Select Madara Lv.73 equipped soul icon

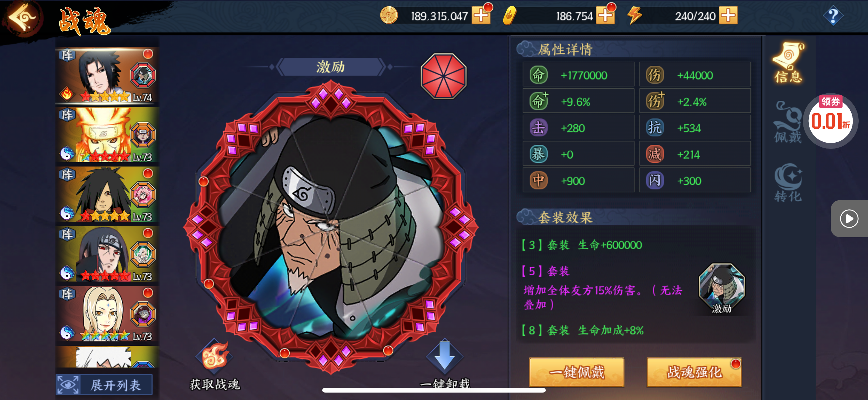[x=143, y=195]
